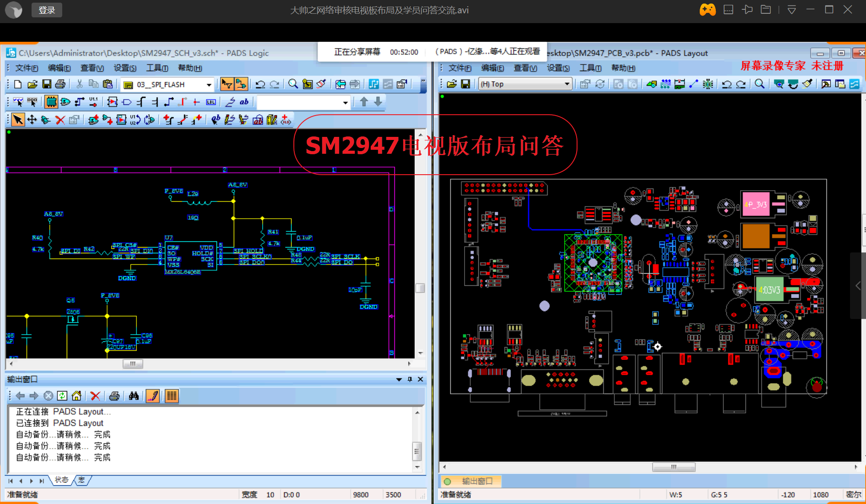
Task: Open 查看(V) menu in PADS Logic
Action: (92, 68)
